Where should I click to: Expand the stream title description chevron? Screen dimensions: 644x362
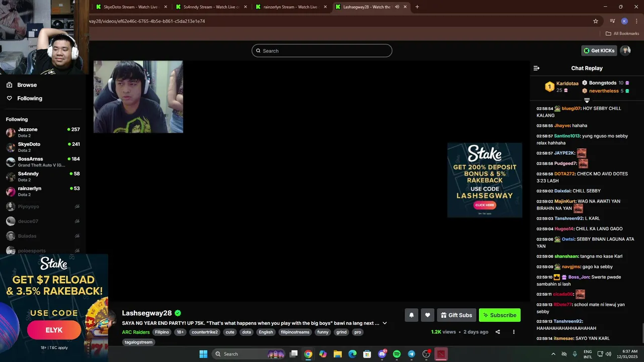click(x=385, y=323)
